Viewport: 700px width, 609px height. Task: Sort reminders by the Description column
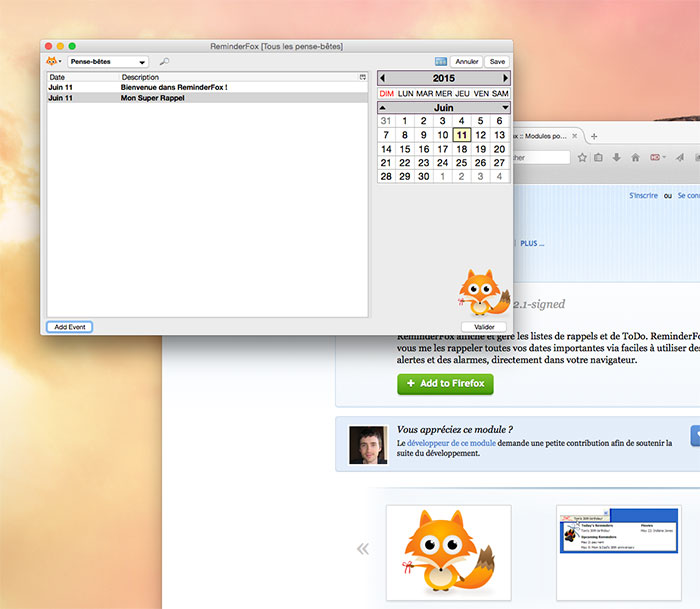[239, 77]
